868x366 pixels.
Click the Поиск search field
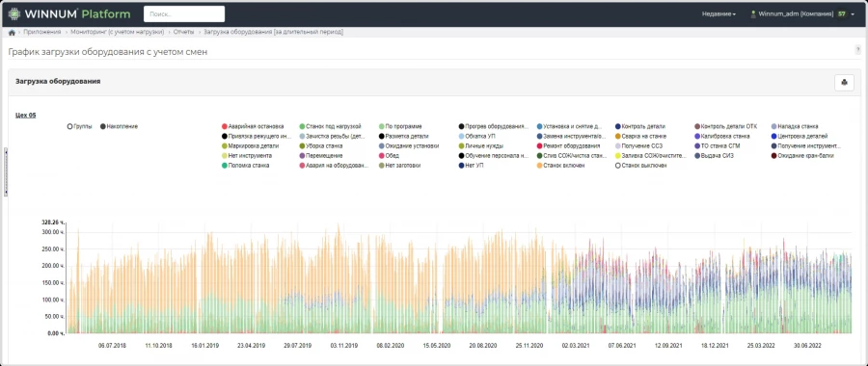click(184, 13)
